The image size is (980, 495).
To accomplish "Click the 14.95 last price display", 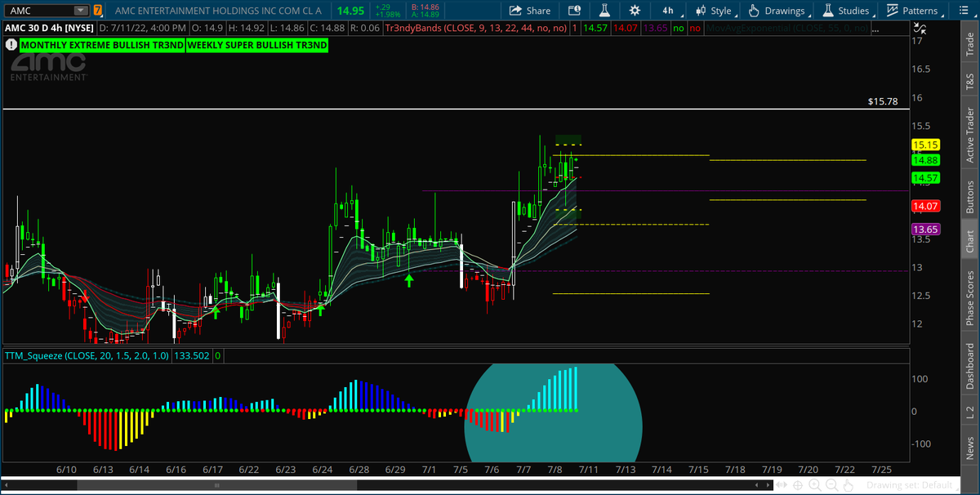I will (x=352, y=11).
